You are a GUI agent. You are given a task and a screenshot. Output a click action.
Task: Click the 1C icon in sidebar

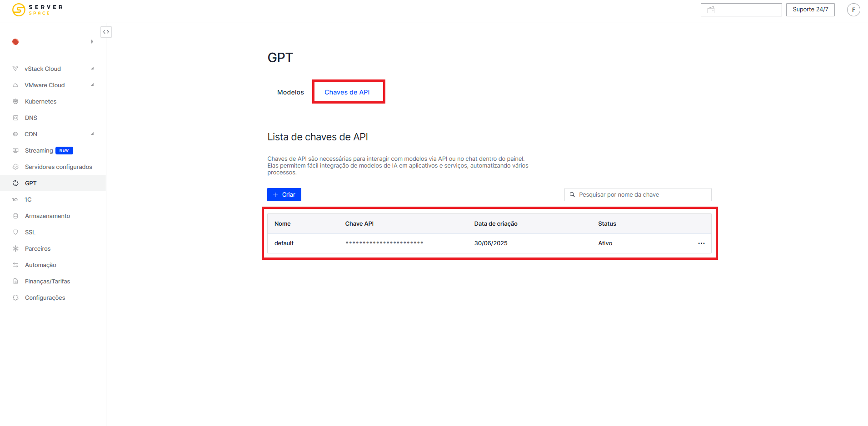(15, 199)
